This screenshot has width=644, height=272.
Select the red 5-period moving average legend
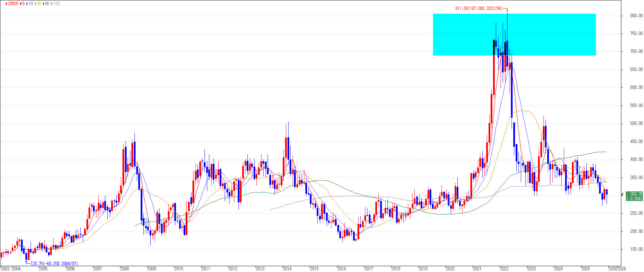pyautogui.click(x=23, y=3)
